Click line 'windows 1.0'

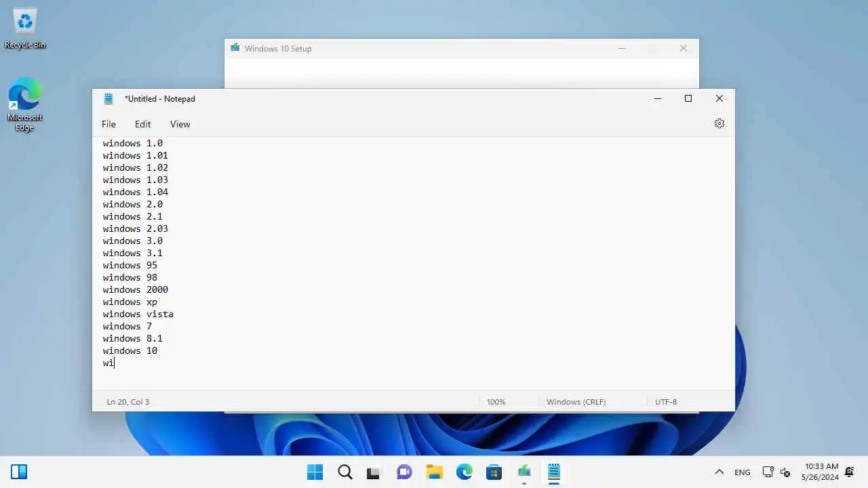pos(133,143)
